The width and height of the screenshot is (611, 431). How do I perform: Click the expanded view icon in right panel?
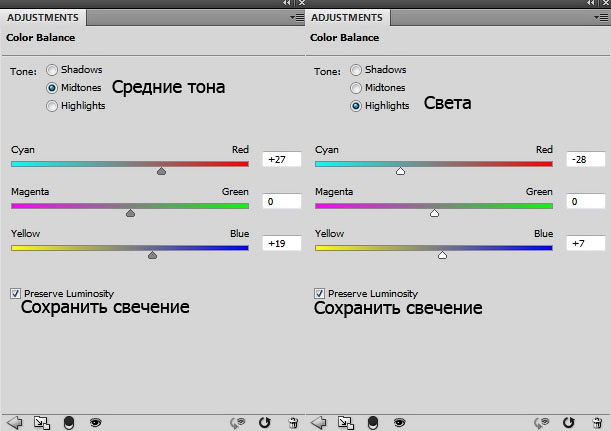point(346,422)
